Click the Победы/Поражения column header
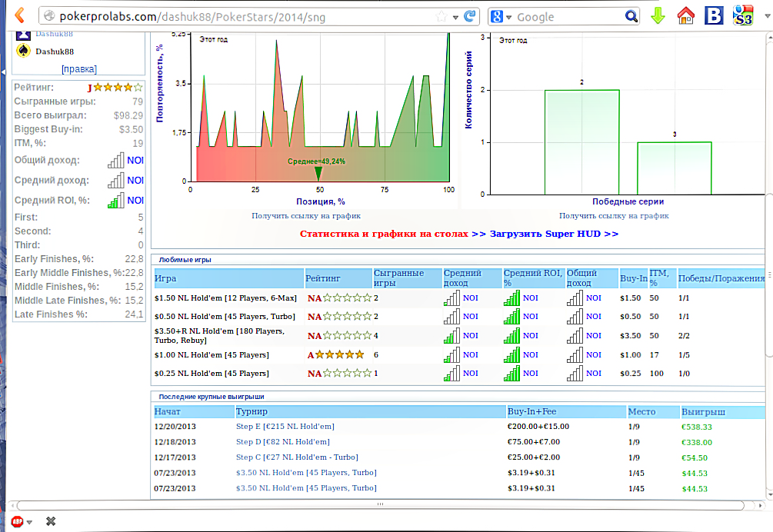Screen dimensions: 773x532 click(x=721, y=278)
